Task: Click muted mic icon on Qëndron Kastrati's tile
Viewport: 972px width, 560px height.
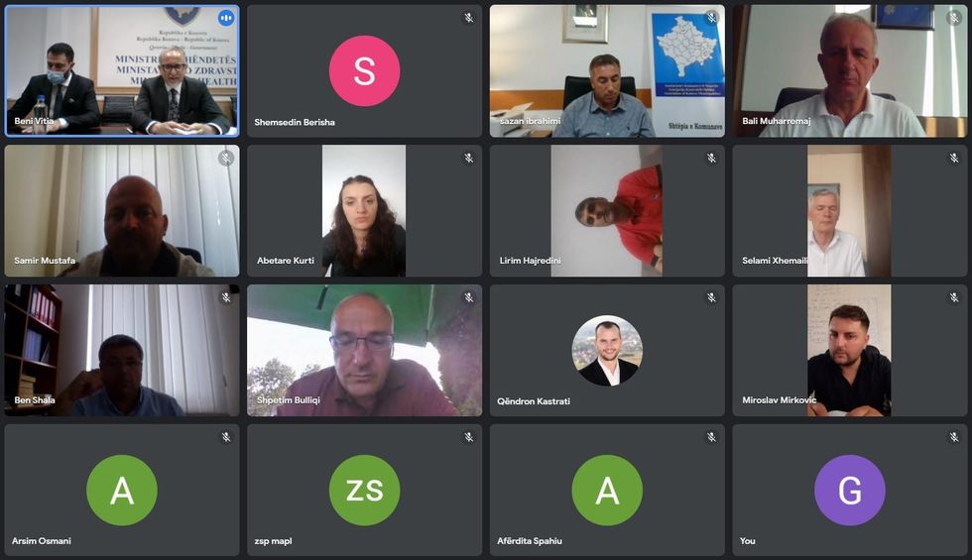Action: tap(712, 298)
